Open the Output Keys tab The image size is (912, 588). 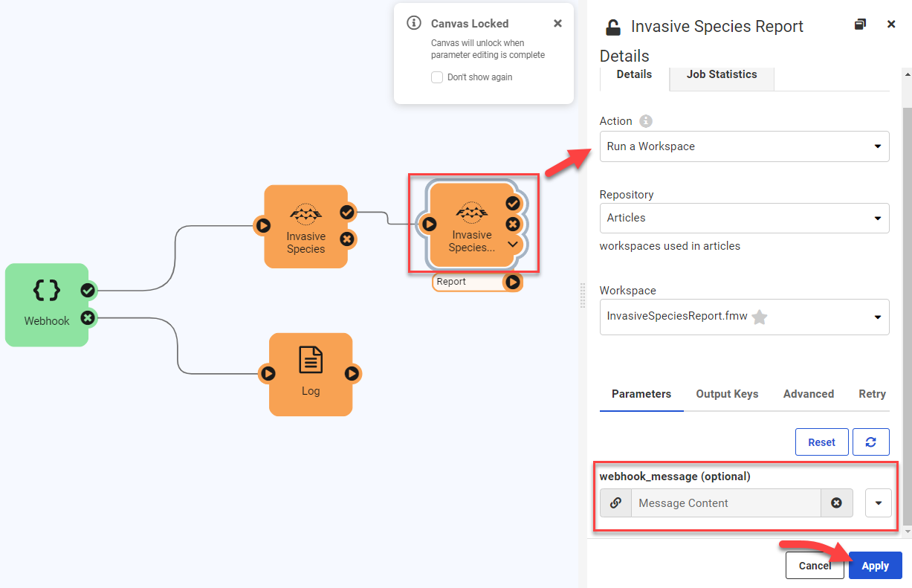point(727,394)
